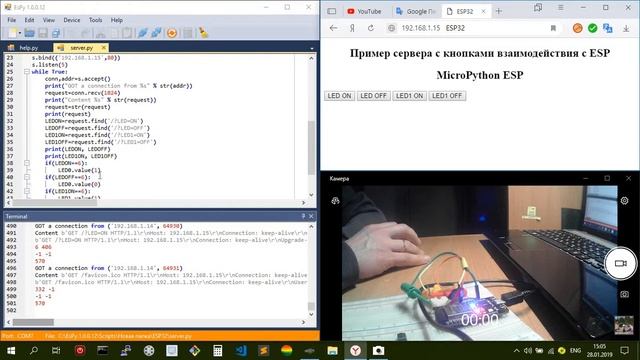
Task: Click the switch camera icon in Camera app
Action: (x=336, y=201)
